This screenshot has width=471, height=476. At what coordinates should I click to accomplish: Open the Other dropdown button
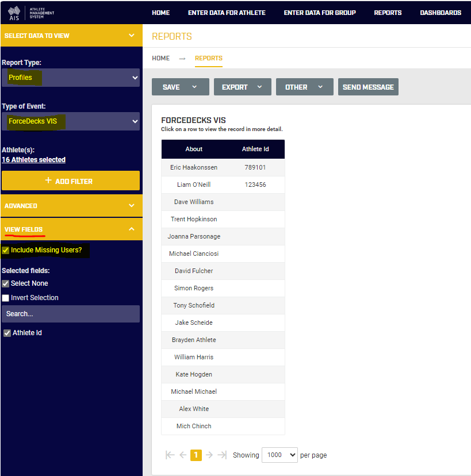pyautogui.click(x=305, y=87)
